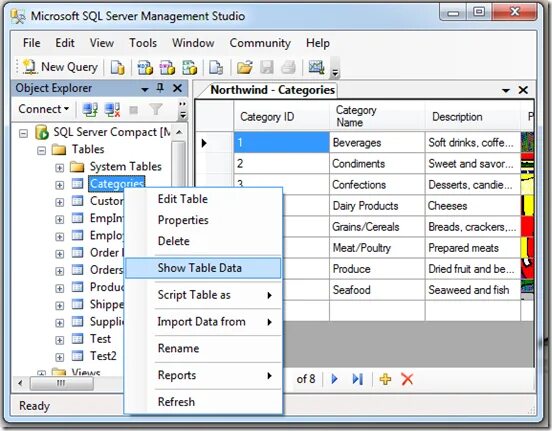Screen dimensions: 552x431
Task: Choose Show Table Data menu entry
Action: coord(203,268)
